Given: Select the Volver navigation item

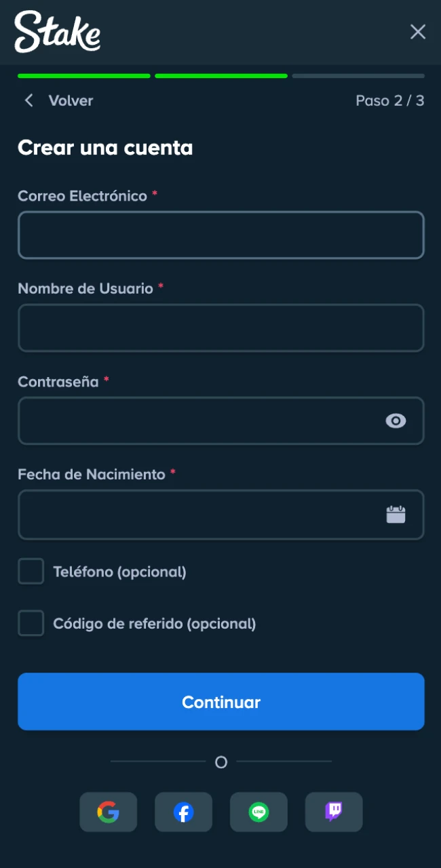Looking at the screenshot, I should tap(71, 100).
